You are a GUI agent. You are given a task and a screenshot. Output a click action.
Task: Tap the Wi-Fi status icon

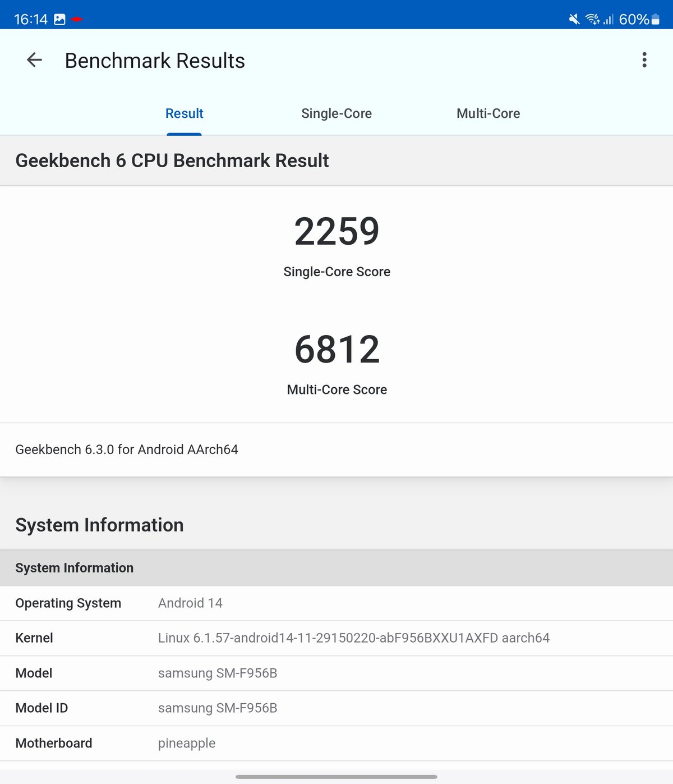592,20
